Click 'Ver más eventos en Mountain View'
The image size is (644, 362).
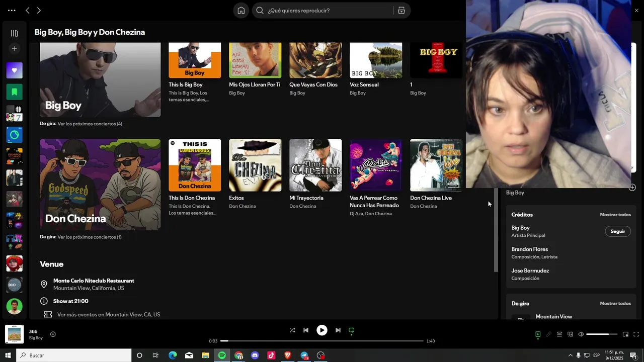(109, 315)
